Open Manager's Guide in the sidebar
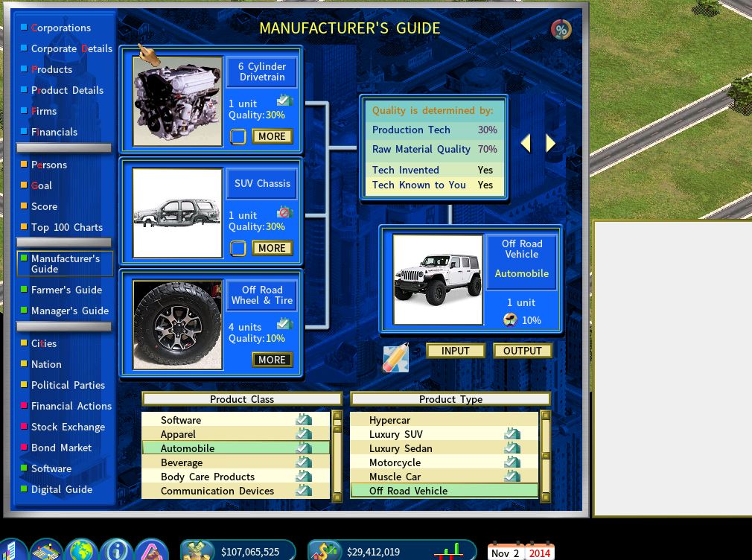 tap(69, 311)
